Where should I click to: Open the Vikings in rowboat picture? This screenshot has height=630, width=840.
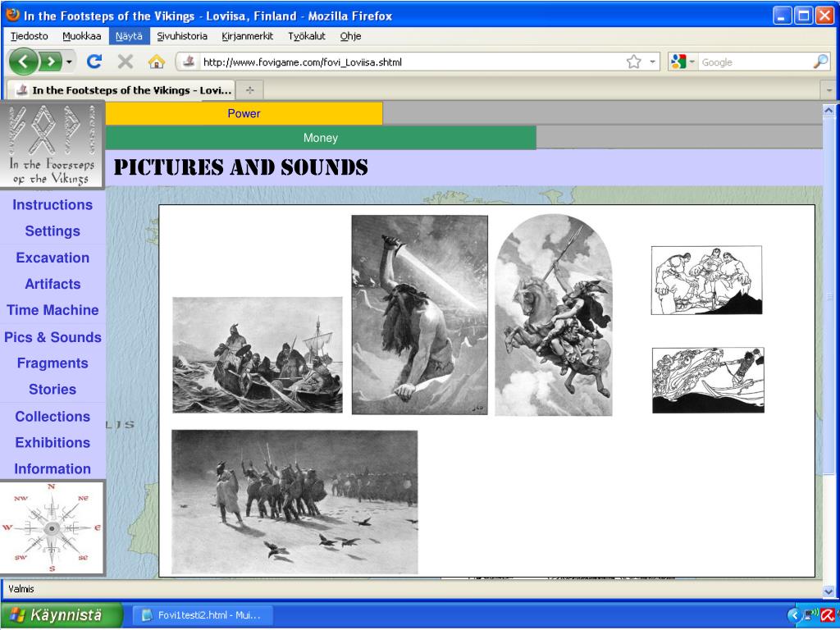tap(257, 355)
